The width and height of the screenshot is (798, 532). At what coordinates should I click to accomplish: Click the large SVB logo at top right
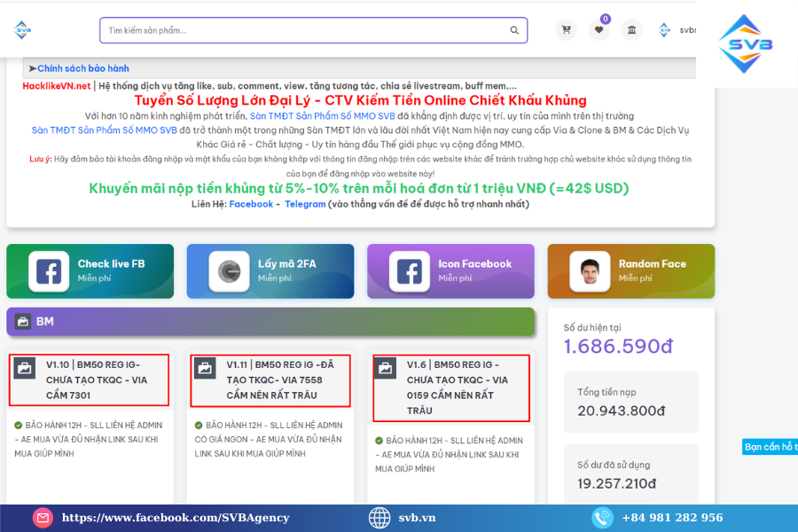[x=745, y=43]
